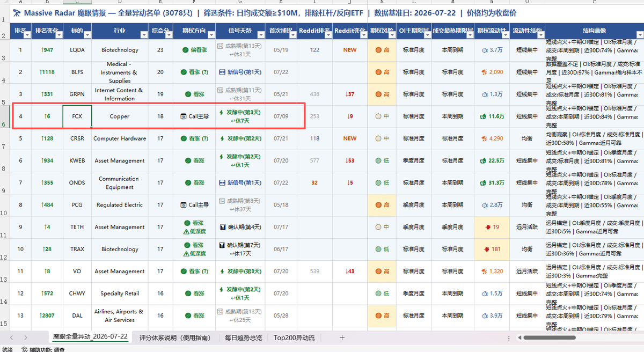Click the 新信号 icon in BLFS row

pyautogui.click(x=222, y=72)
